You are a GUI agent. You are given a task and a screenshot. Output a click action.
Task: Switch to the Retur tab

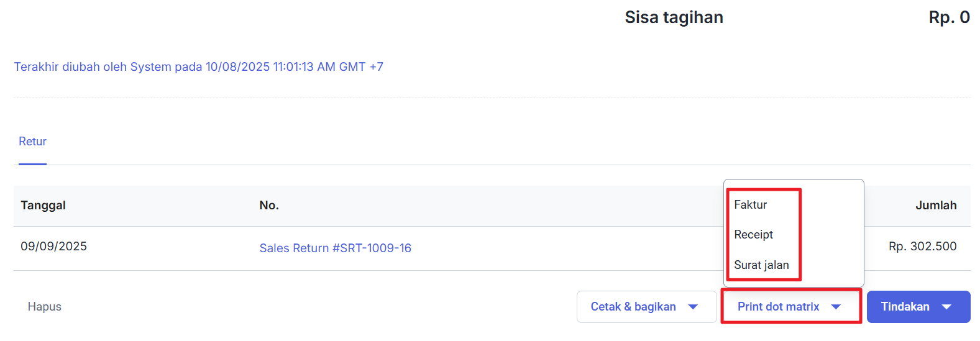coord(32,142)
